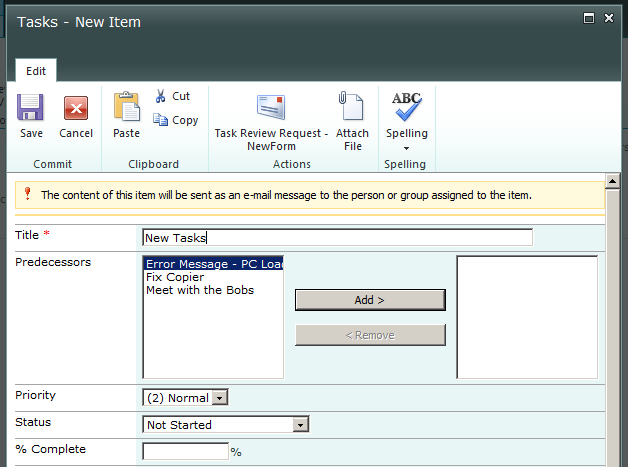Open the Status dropdown
Image resolution: width=628 pixels, height=467 pixels.
click(x=300, y=425)
